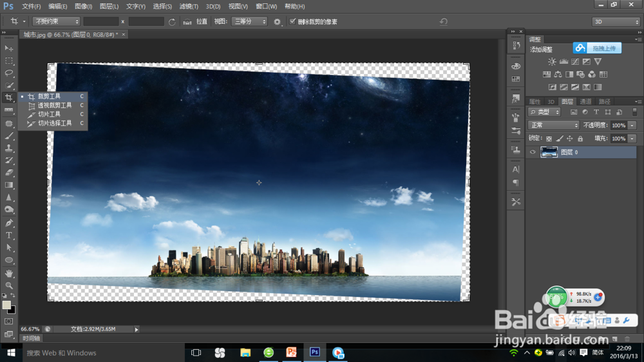The width and height of the screenshot is (644, 362).
Task: Hide layer 图层 0 using the eye icon
Action: [533, 152]
